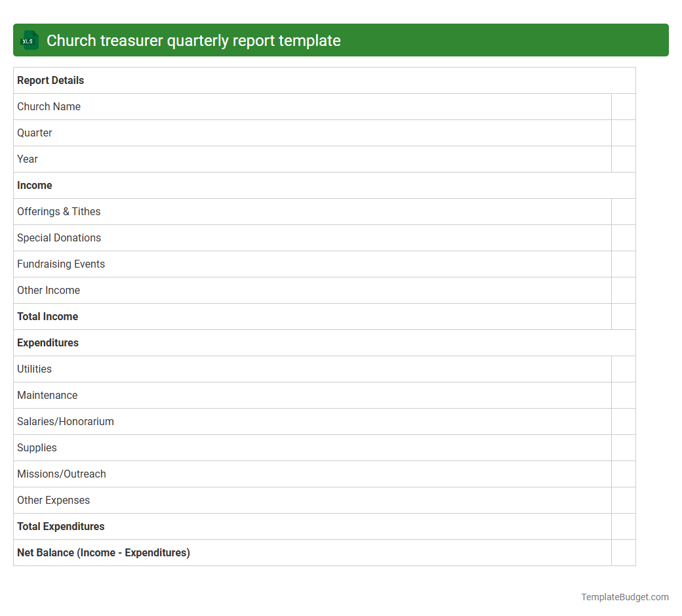The image size is (682, 616).
Task: Click the XLS file icon
Action: click(29, 40)
